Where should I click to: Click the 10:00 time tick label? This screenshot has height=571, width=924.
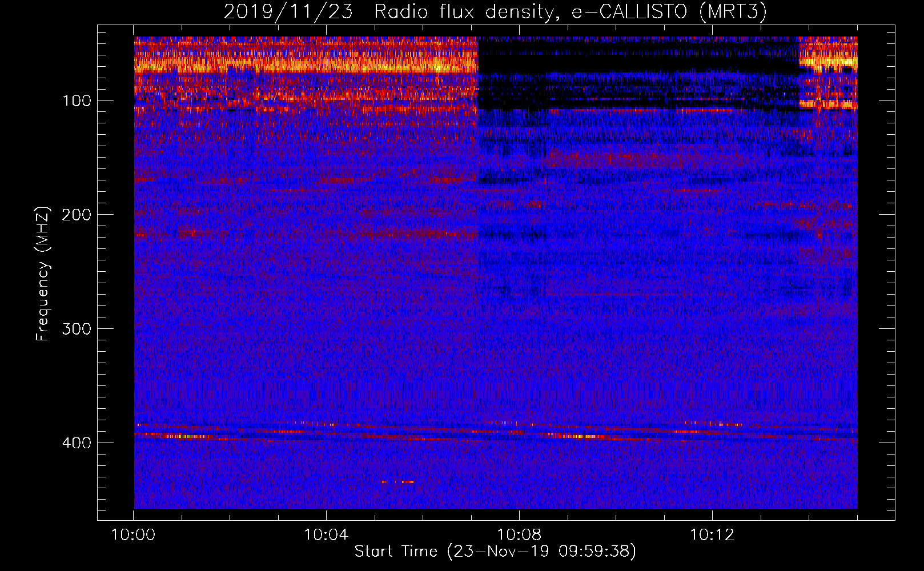(x=133, y=534)
